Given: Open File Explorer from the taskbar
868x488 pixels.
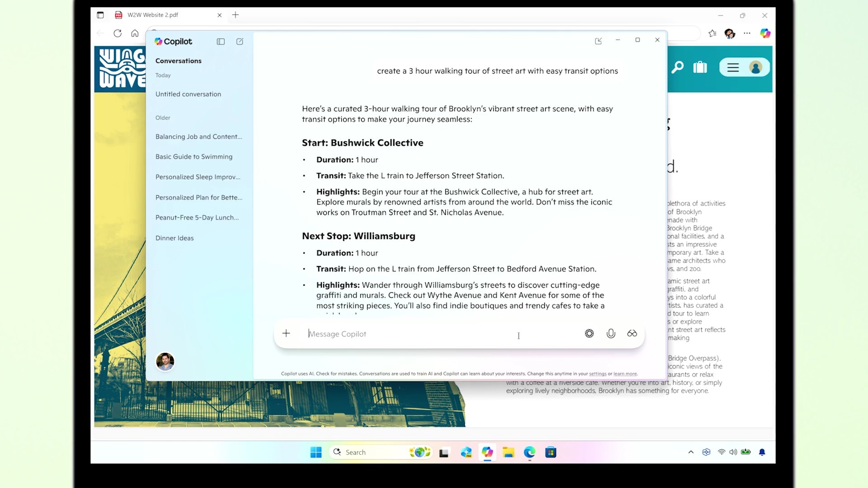Looking at the screenshot, I should point(509,452).
